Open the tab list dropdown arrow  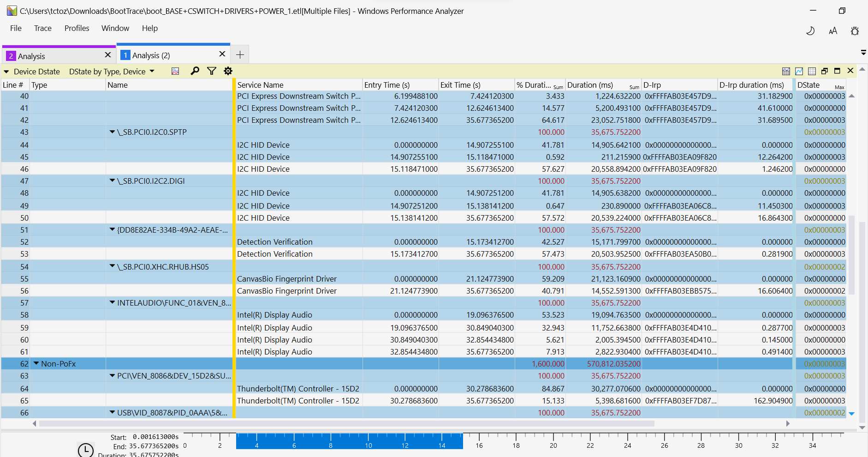tap(863, 53)
